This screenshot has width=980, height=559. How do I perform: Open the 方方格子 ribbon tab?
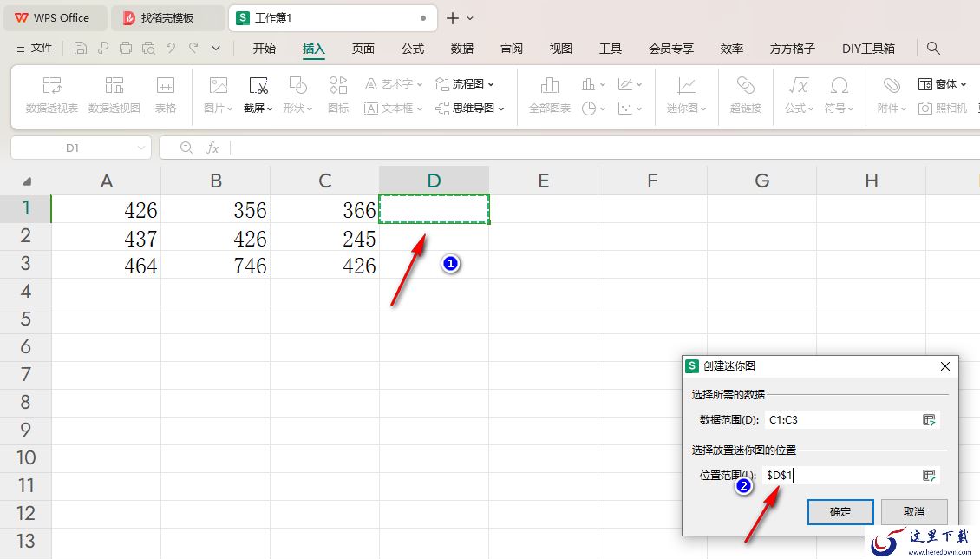(x=793, y=49)
